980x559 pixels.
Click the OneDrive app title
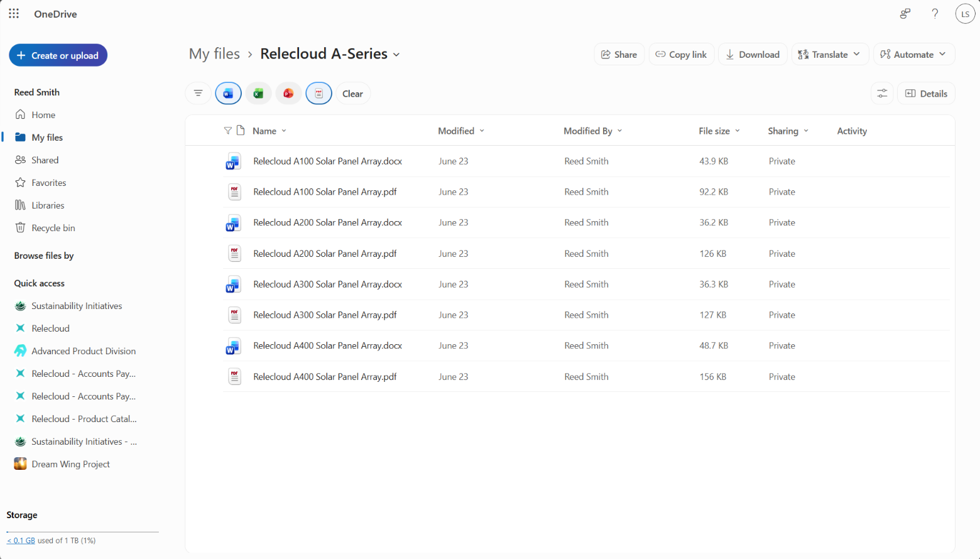click(55, 14)
